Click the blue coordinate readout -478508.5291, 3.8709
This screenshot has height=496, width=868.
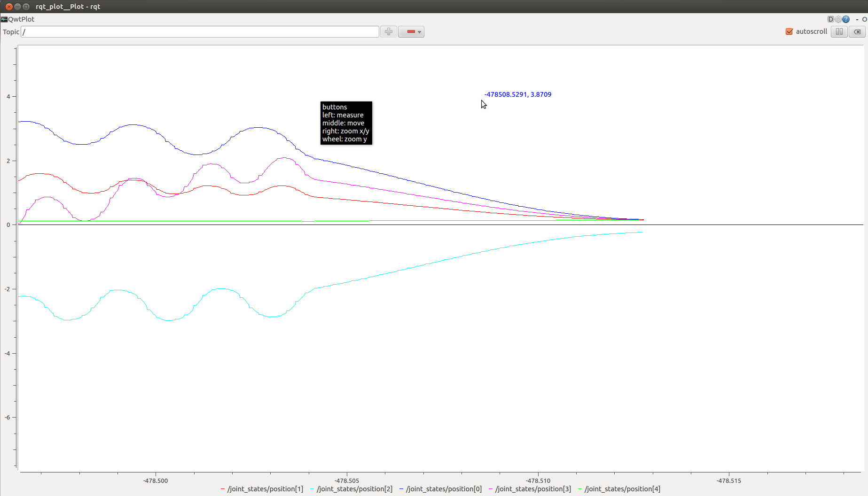[x=518, y=94]
